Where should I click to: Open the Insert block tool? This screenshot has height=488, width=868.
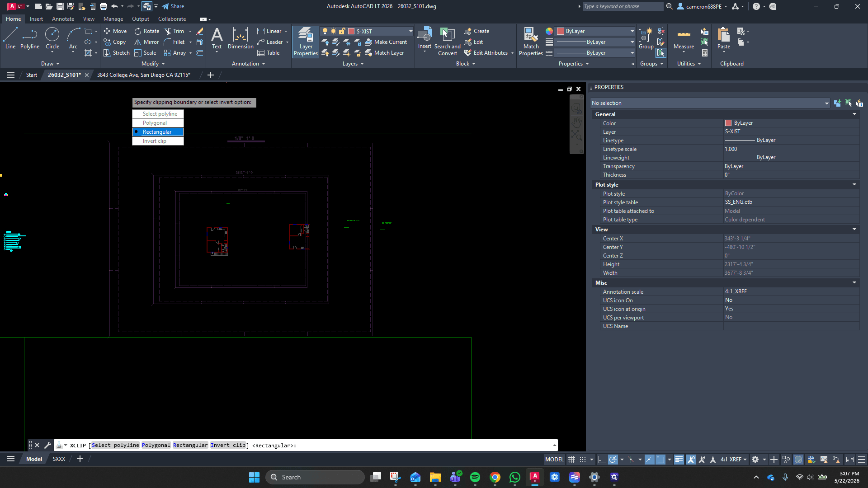425,38
